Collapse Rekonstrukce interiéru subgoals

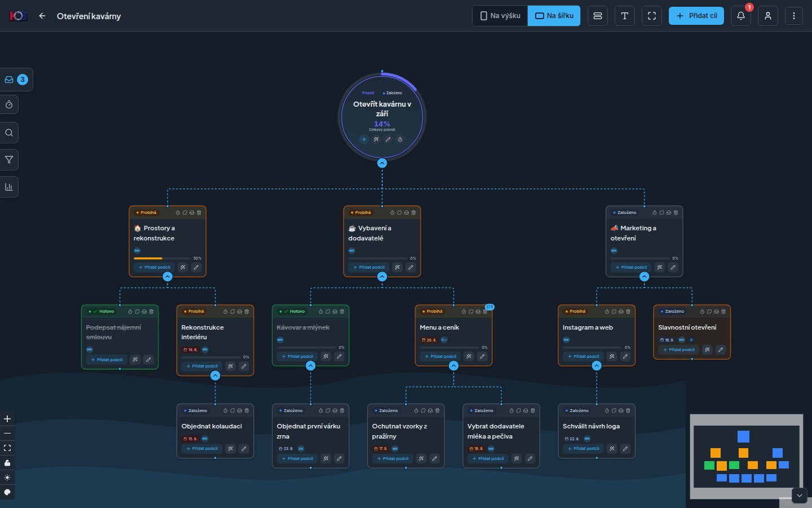pos(215,375)
